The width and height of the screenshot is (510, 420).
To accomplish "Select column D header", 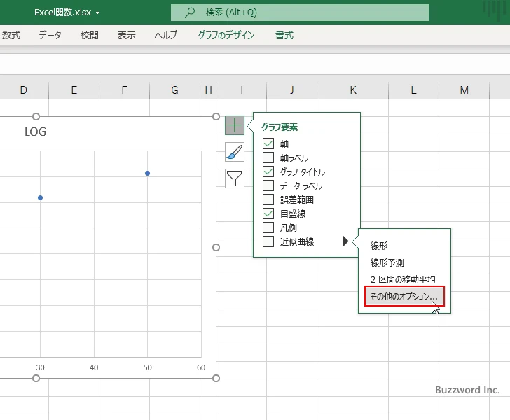I will point(23,90).
